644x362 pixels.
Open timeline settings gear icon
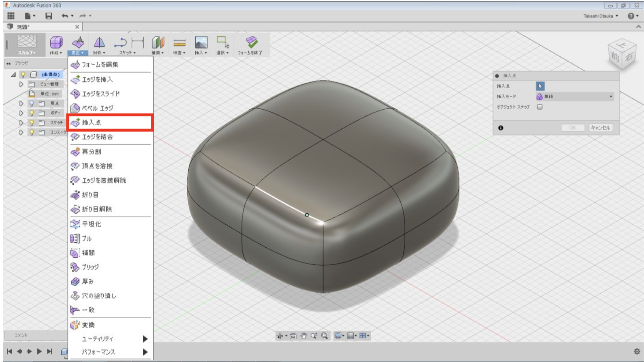pos(637,352)
